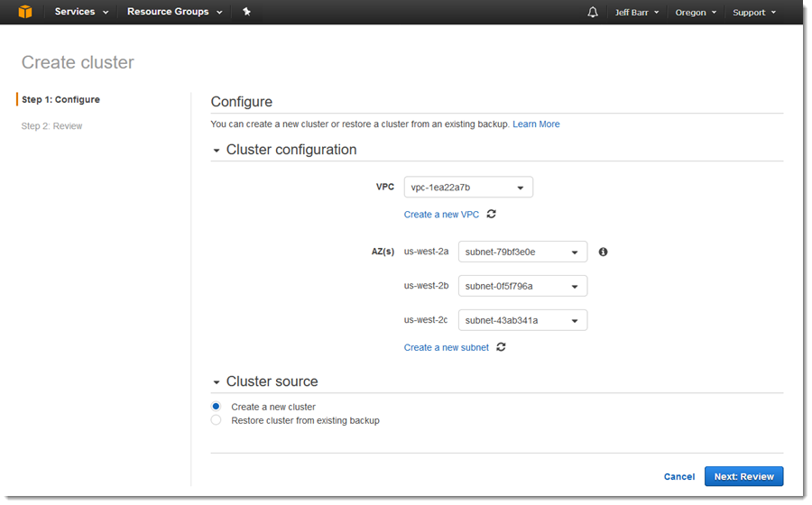Select Restore cluster from existing backup
This screenshot has height=505, width=812.
point(216,420)
